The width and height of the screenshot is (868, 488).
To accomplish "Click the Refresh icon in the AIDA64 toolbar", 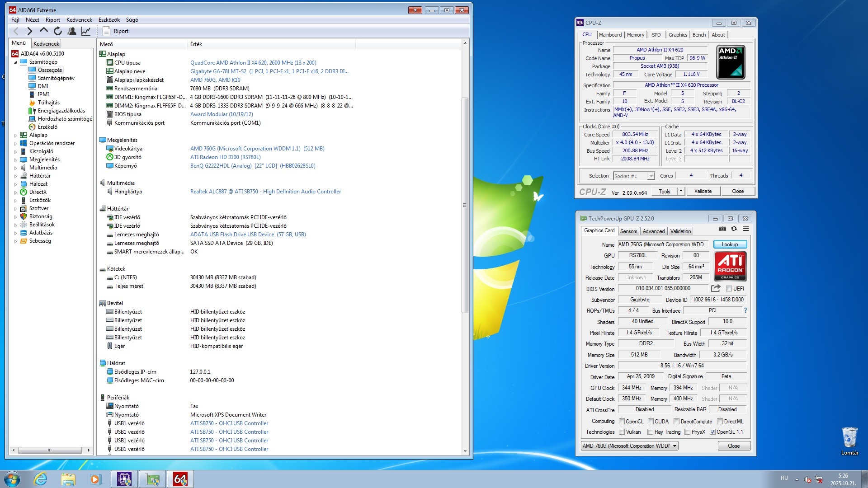I will [x=58, y=31].
